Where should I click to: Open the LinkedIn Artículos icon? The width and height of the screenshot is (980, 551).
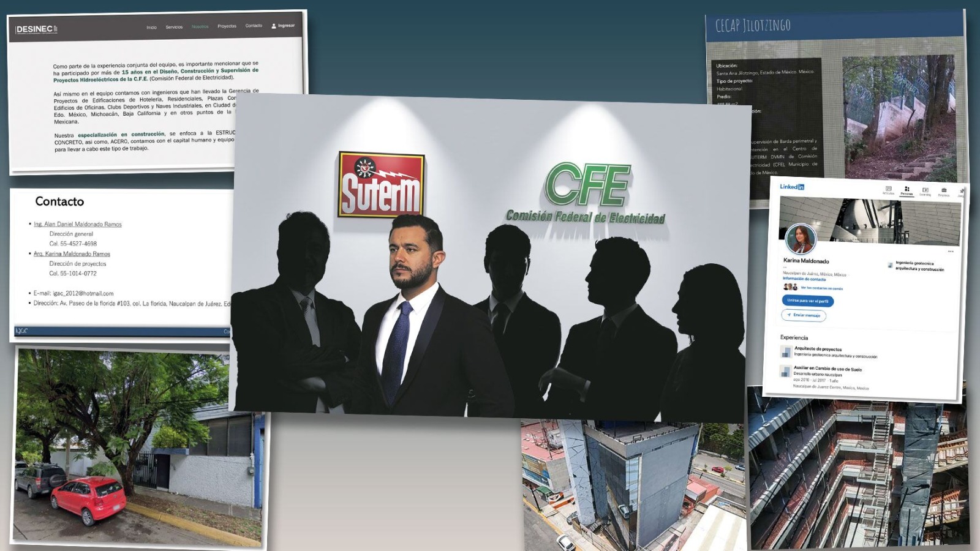(888, 190)
